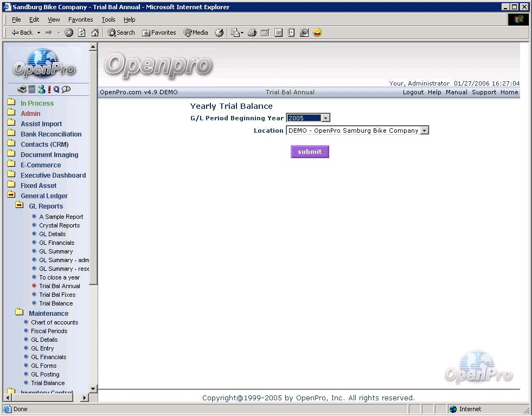Screen dimensions: 532x416
Task: Click the browser Home toolbar icon
Action: point(95,32)
